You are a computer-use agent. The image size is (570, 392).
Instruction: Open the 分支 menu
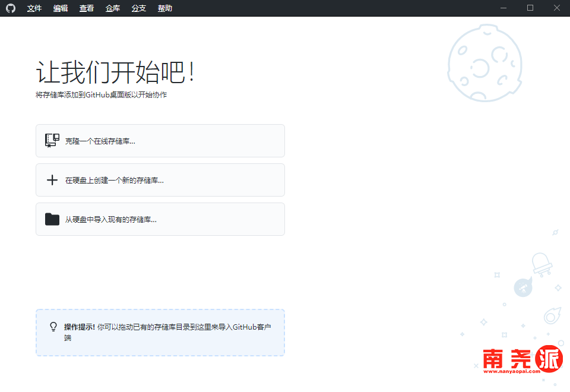coord(139,8)
